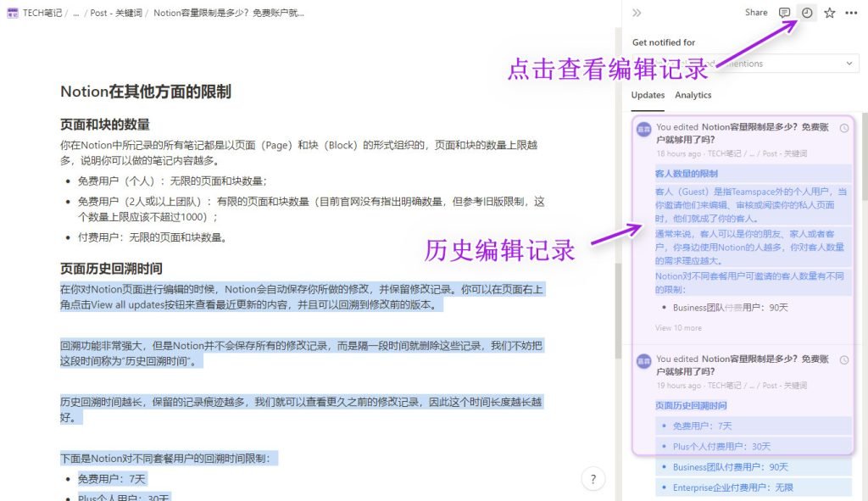Open the three-dot more options menu
Image resolution: width=868 pixels, height=501 pixels.
point(851,13)
